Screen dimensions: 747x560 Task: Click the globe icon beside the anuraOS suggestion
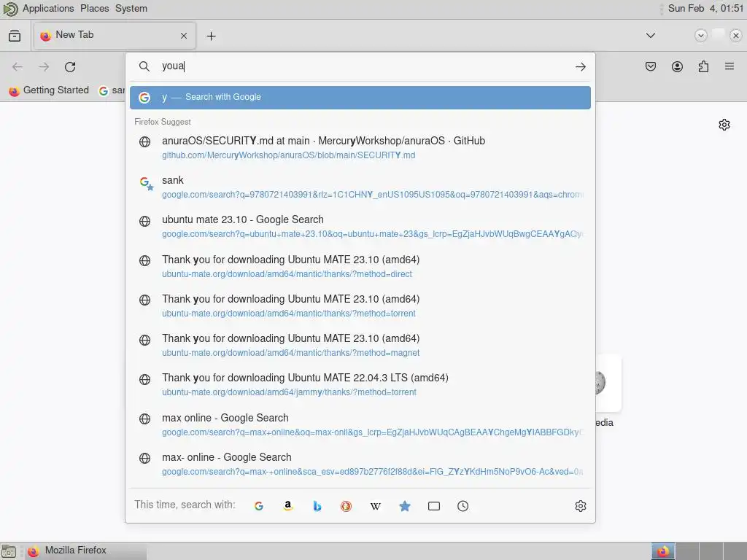(x=145, y=142)
